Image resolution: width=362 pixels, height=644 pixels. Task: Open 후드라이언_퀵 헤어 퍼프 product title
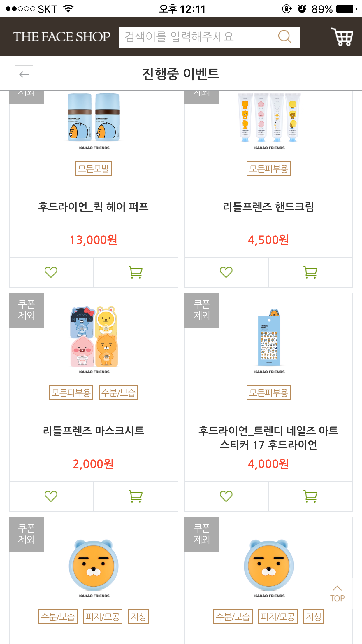click(x=93, y=207)
